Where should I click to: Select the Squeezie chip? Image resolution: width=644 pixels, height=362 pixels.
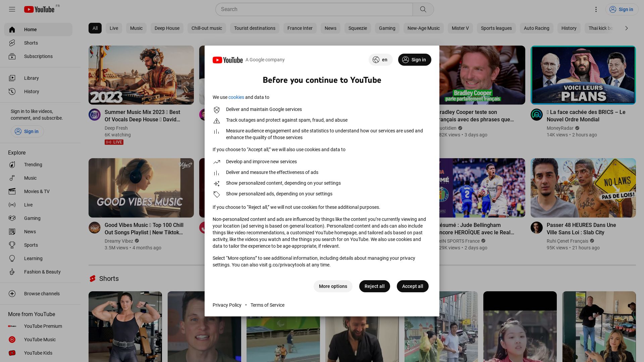click(358, 28)
